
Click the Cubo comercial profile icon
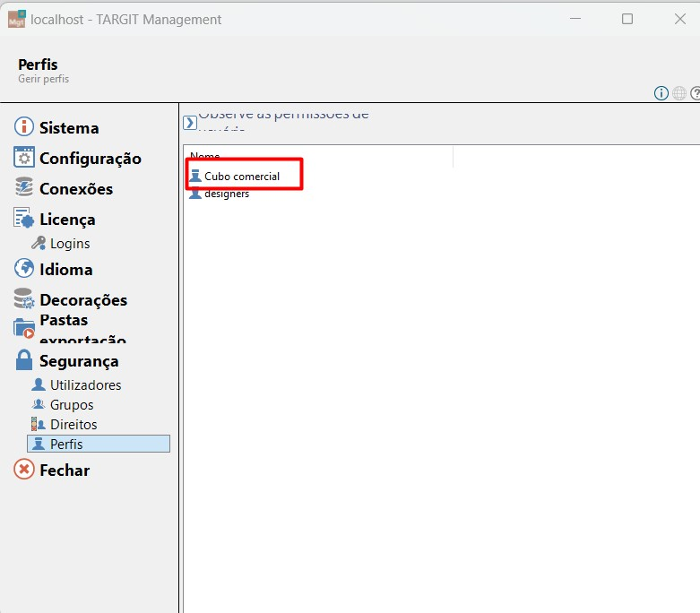195,176
